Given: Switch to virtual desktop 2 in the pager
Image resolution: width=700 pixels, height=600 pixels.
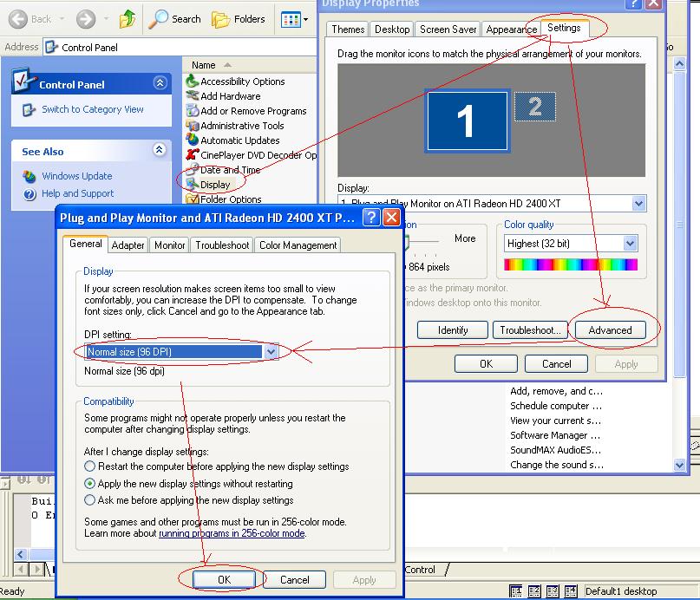Looking at the screenshot, I should point(534,590).
